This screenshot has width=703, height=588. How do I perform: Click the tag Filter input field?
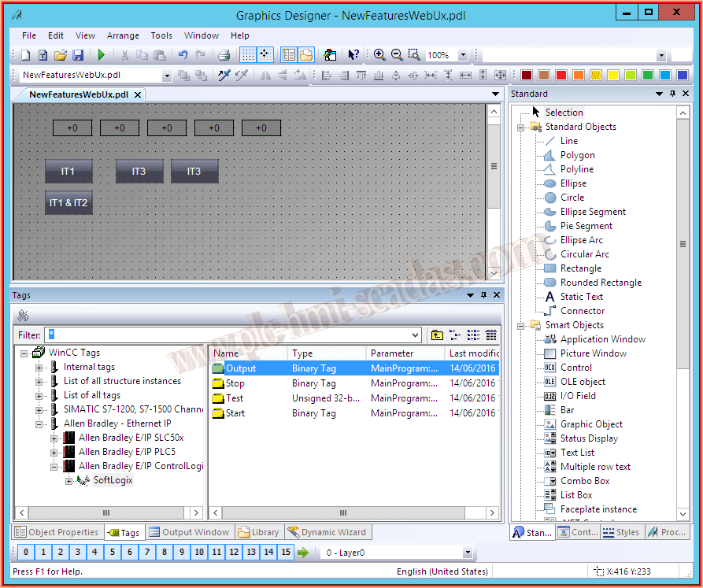click(x=232, y=335)
